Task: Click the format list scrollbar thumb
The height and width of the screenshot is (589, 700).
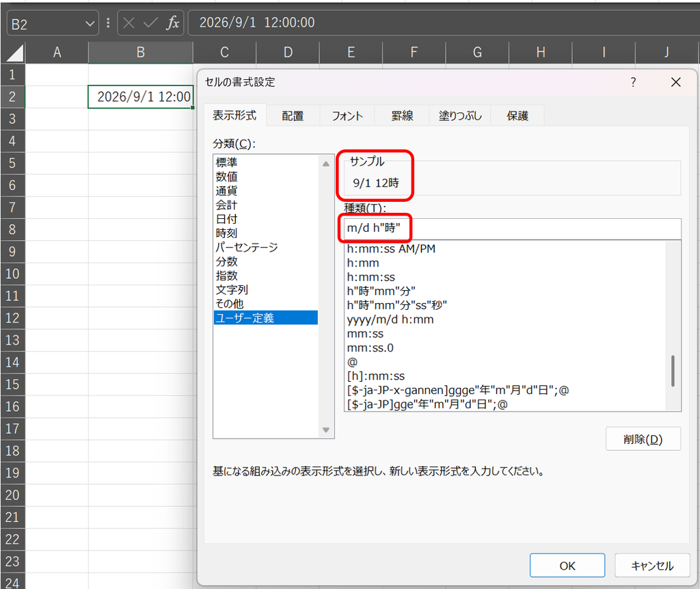Action: [x=673, y=371]
